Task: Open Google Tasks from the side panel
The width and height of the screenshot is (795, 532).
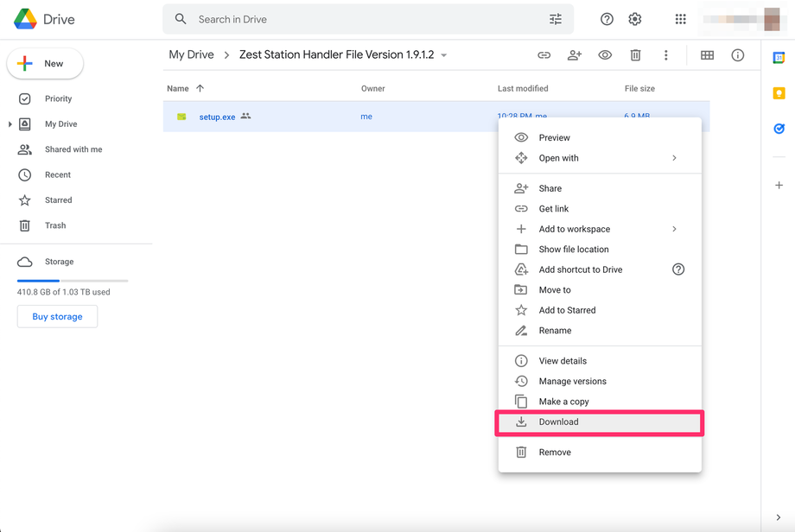Action: coord(779,129)
